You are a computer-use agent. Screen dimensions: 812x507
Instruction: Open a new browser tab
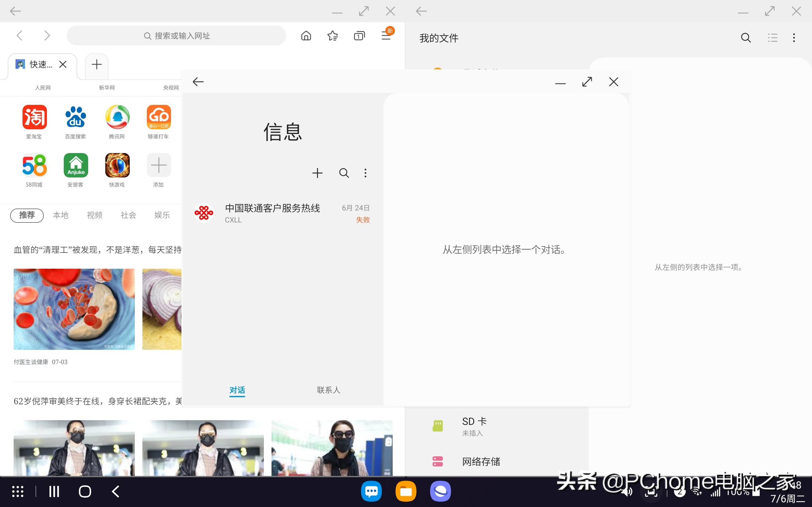(96, 64)
